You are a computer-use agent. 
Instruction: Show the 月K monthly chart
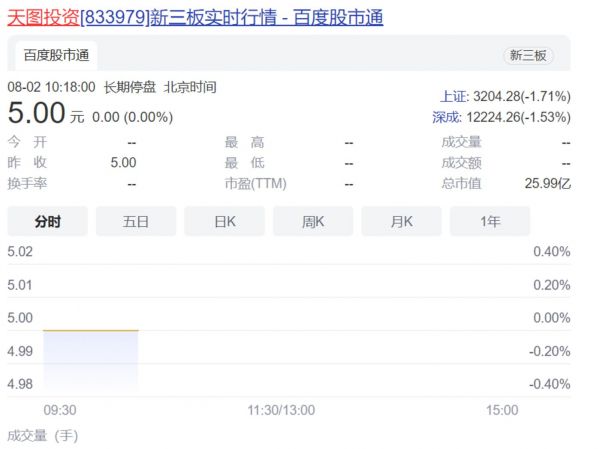pyautogui.click(x=401, y=221)
